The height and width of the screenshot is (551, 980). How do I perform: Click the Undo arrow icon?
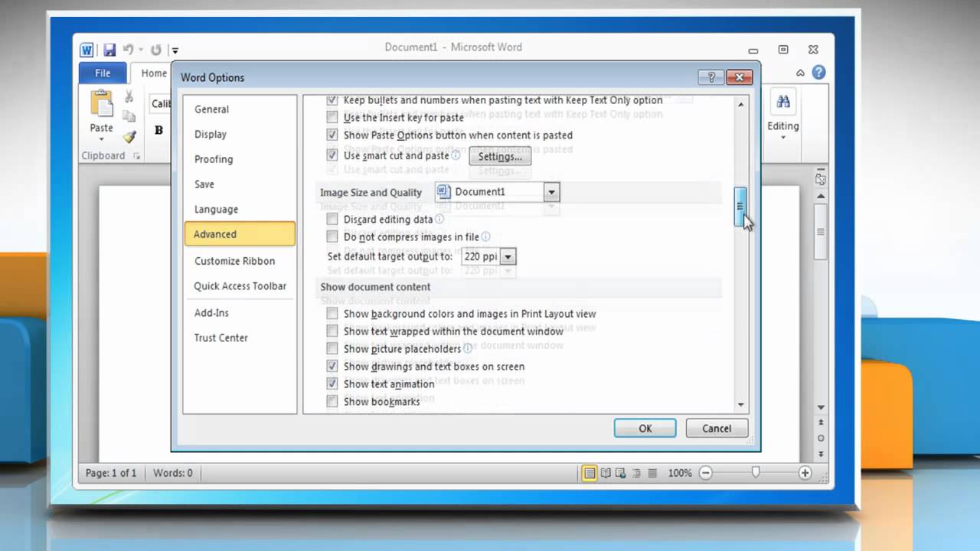click(x=128, y=51)
